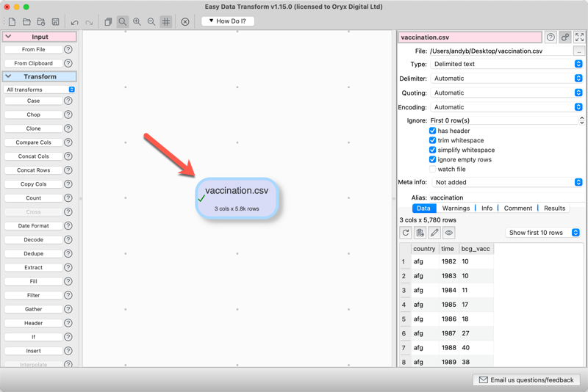
Task: Select the vaccination.csv node on canvas
Action: click(237, 197)
